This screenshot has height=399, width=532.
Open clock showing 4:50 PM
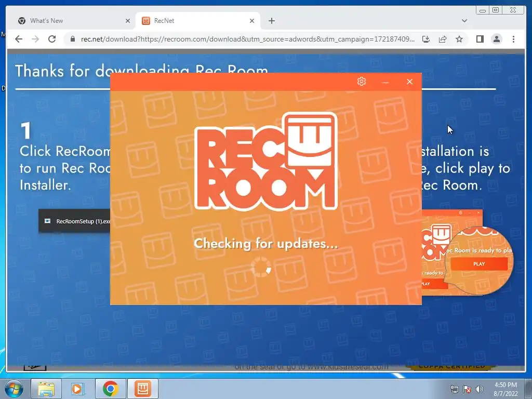[x=506, y=389]
